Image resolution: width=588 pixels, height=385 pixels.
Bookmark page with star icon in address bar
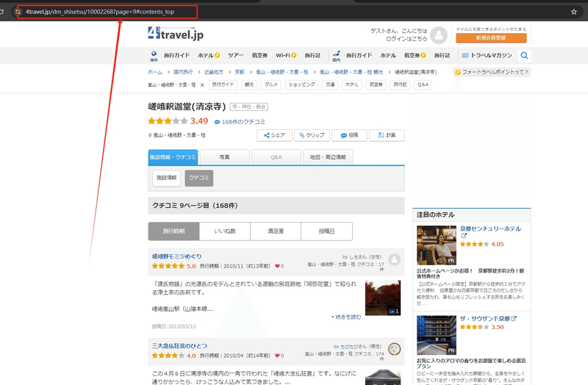(x=574, y=12)
